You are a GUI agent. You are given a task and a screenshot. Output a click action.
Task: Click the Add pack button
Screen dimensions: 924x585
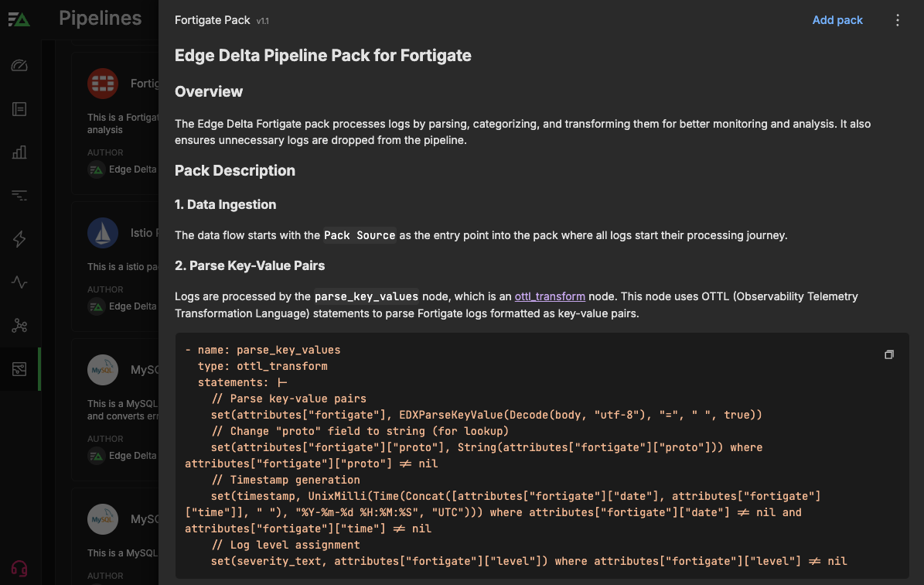[x=837, y=20]
